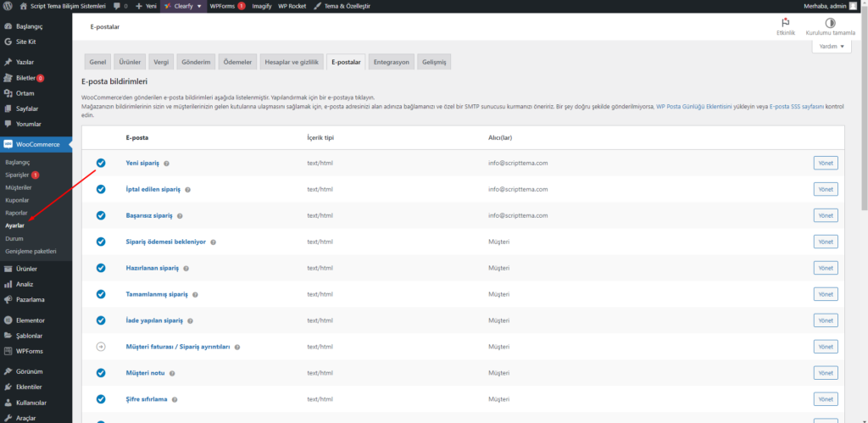Viewport: 868px width, 423px height.
Task: Click Yönet button for Tamamlanmış sipariş
Action: (826, 294)
